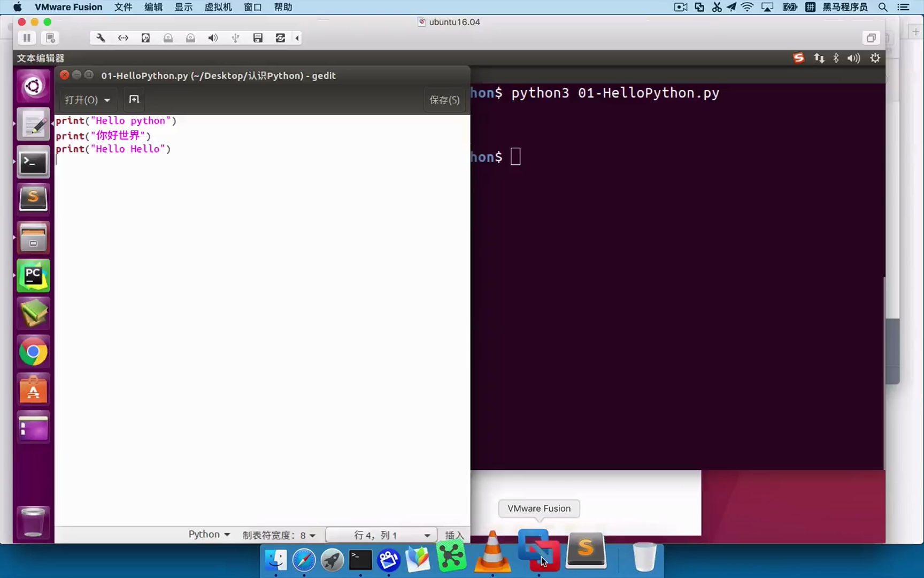Open the 虚拟机 menu in the menu bar
The height and width of the screenshot is (578, 924).
tap(217, 7)
